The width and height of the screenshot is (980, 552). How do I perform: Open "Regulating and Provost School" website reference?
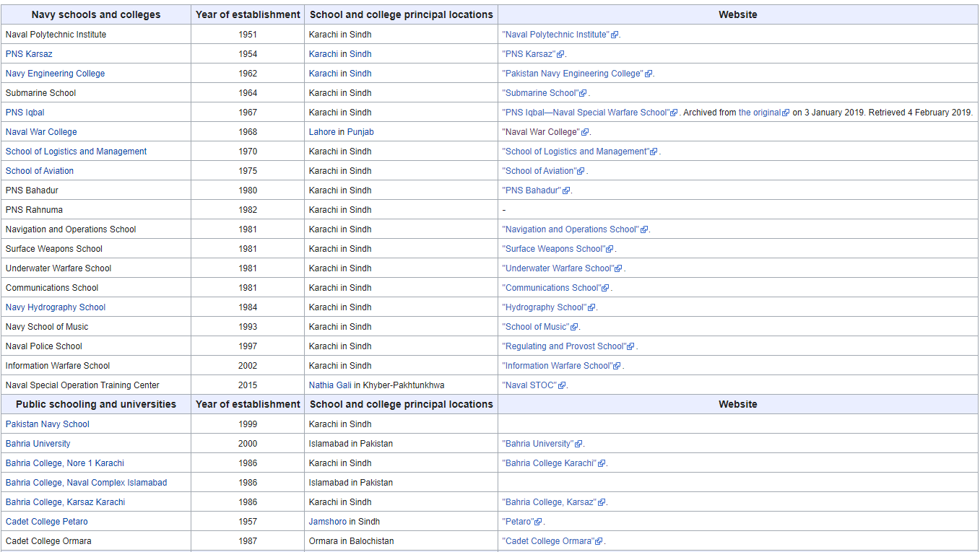564,346
